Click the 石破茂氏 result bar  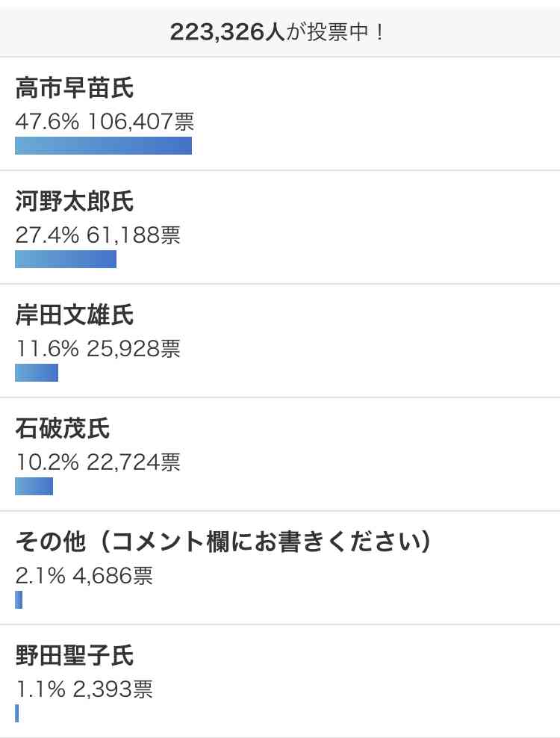coord(34,486)
